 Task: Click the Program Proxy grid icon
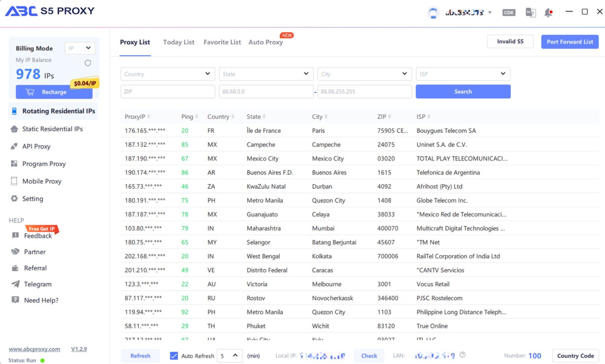tap(14, 164)
